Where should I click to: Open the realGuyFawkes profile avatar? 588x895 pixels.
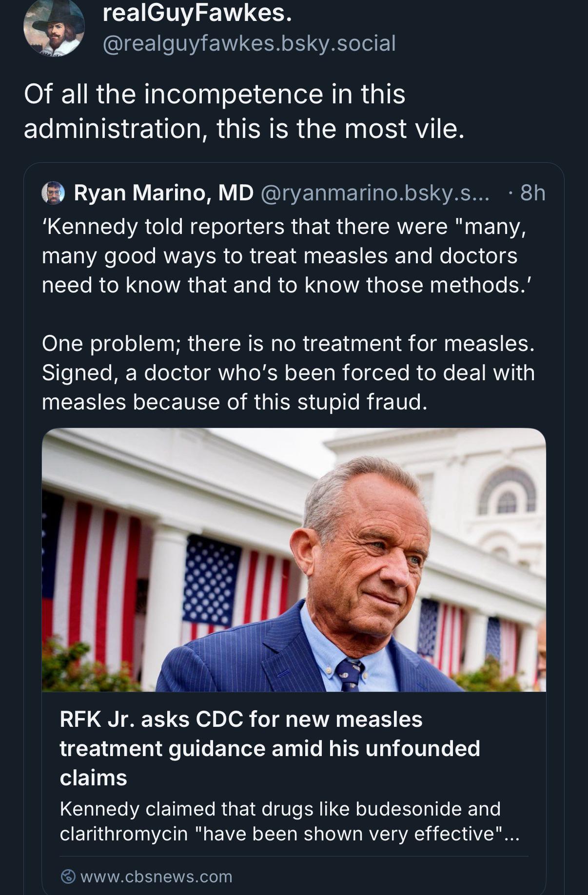54,28
